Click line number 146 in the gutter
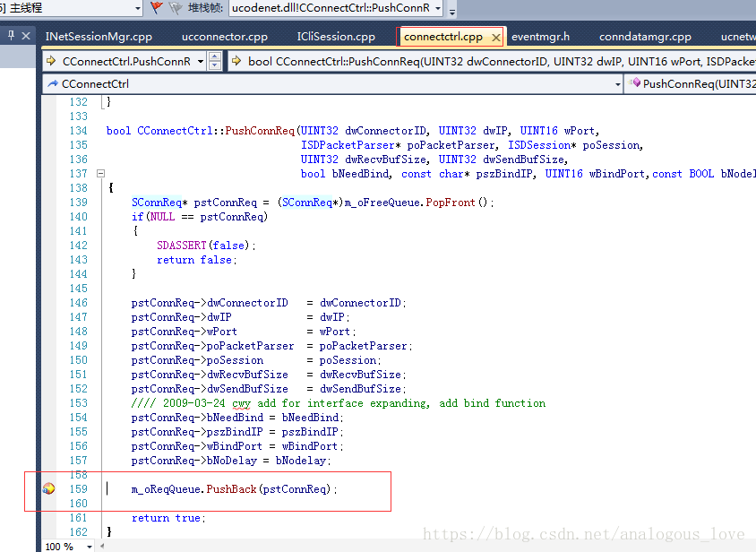This screenshot has height=552, width=756. (x=79, y=303)
